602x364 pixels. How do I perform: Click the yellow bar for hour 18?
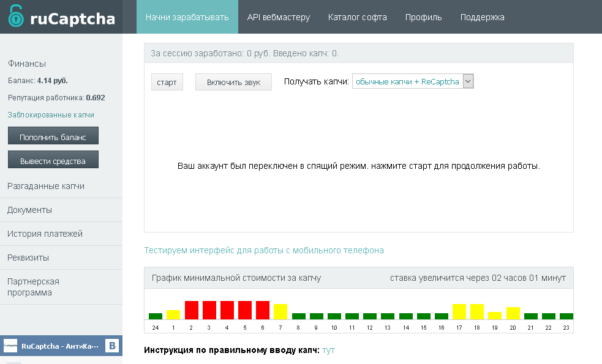[477, 311]
